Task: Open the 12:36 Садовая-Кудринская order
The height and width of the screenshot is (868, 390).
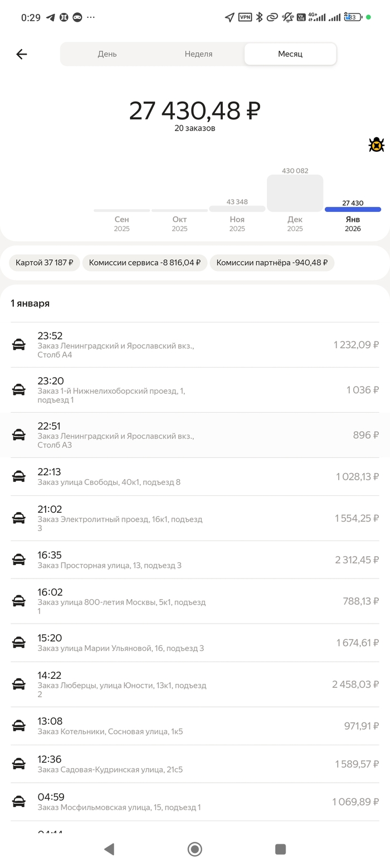Action: coord(195,764)
